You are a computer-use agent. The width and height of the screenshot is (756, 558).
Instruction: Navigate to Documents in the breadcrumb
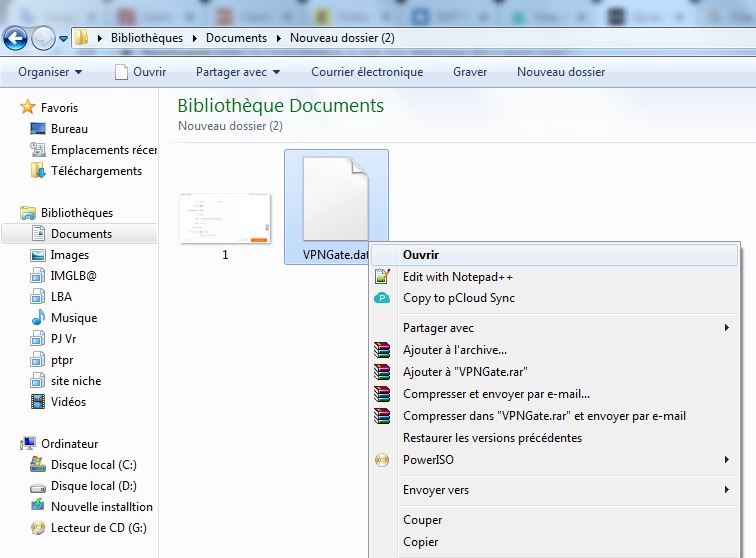coord(236,38)
